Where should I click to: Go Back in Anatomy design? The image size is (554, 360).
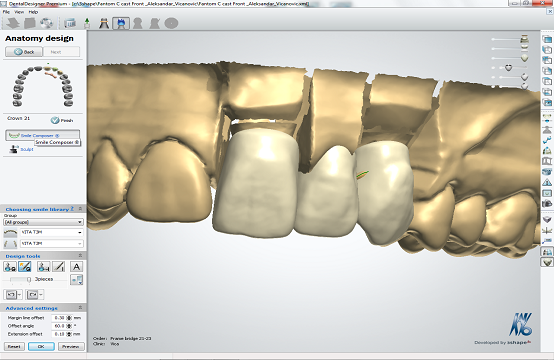(24, 52)
